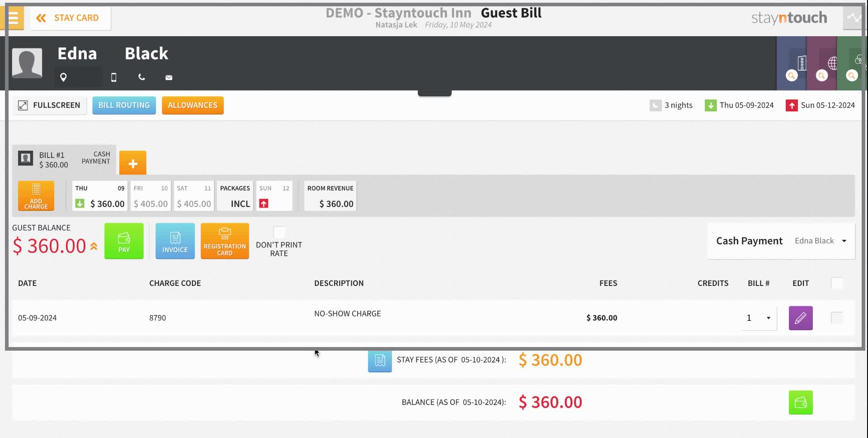Click the DESCRIPTION column header
Image resolution: width=868 pixels, height=438 pixels.
(x=339, y=283)
